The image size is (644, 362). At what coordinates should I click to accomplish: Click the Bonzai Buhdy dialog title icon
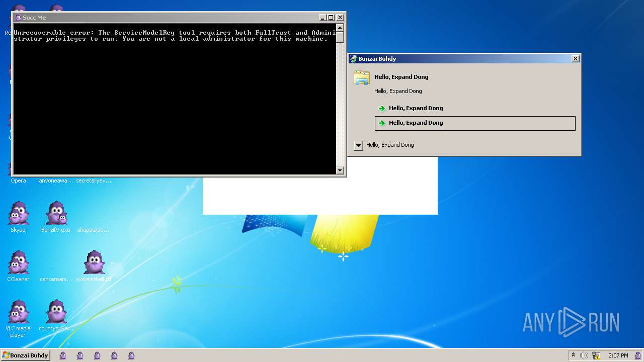(353, 59)
